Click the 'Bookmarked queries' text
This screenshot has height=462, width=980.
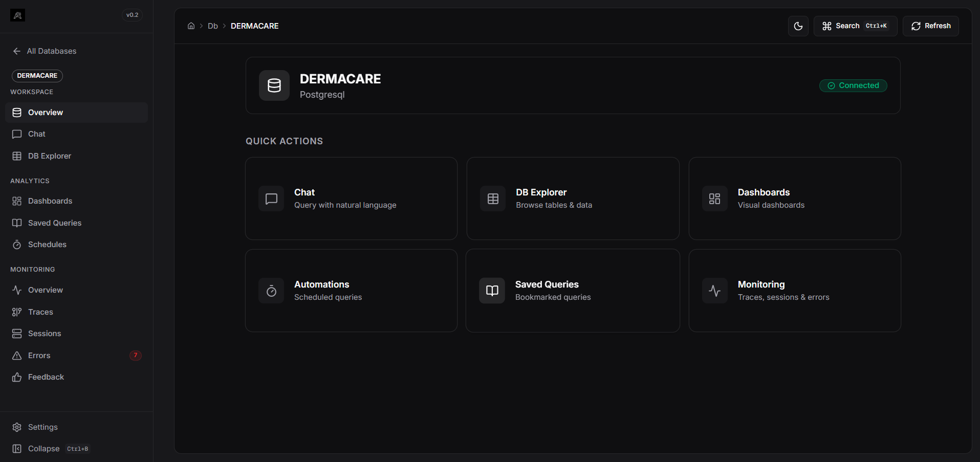[x=553, y=297]
